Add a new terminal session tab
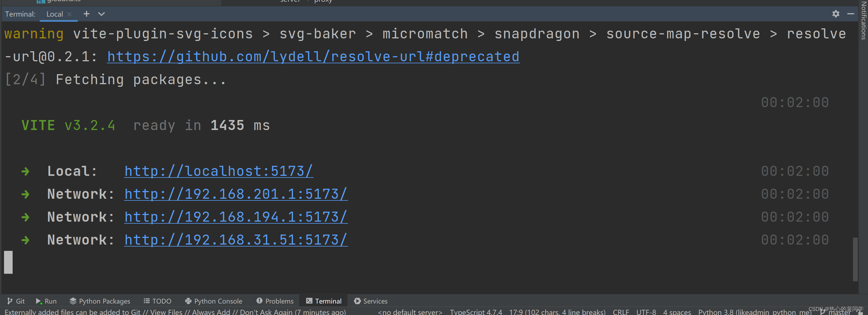Viewport: 868px width, 315px height. click(87, 14)
